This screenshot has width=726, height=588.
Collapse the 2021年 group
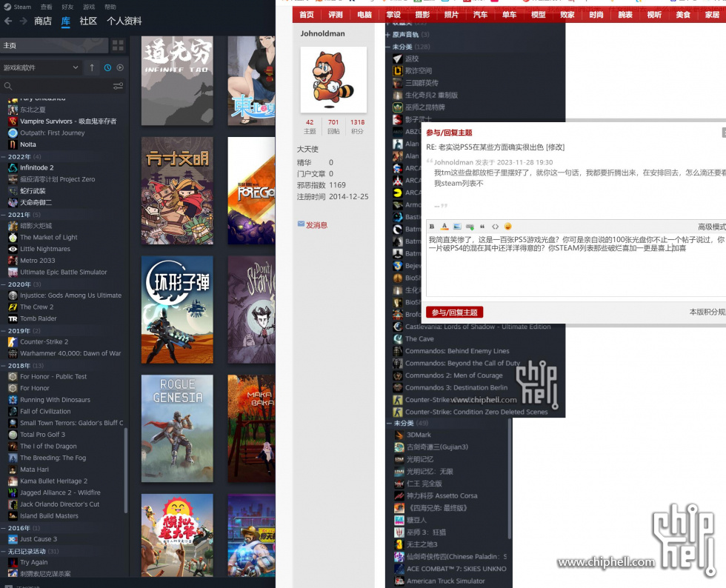4,214
